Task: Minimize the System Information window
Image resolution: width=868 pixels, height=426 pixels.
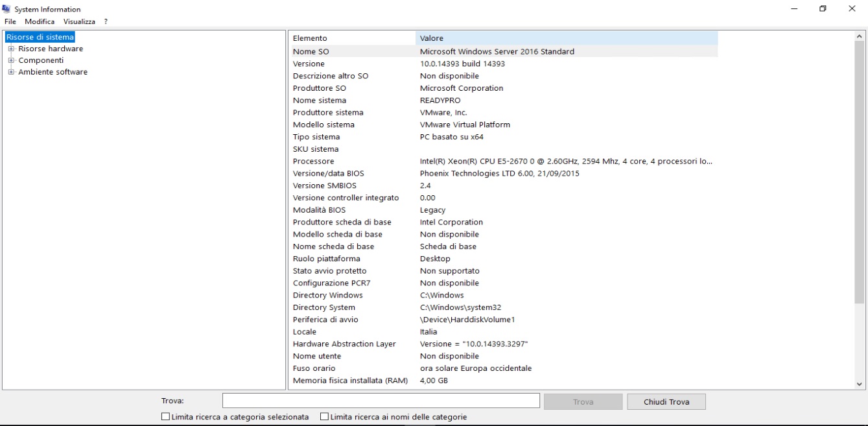Action: click(x=795, y=8)
